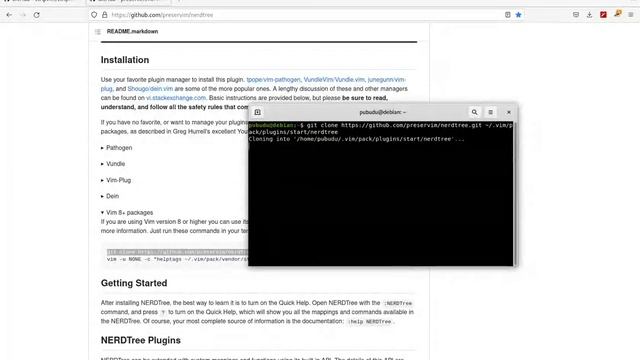Image resolution: width=640 pixels, height=360 pixels.
Task: Expand the Pathogen instructions
Action: 117,148
